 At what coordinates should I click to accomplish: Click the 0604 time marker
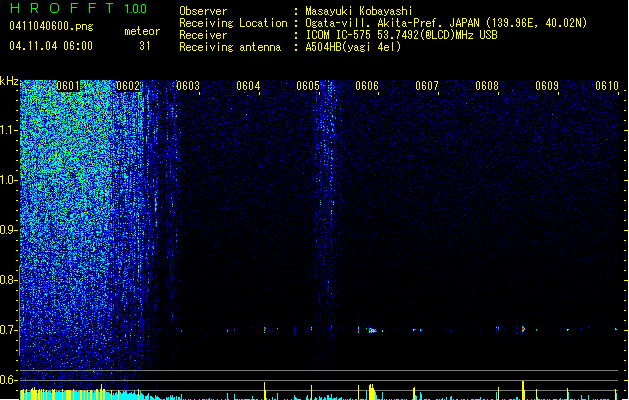point(248,86)
